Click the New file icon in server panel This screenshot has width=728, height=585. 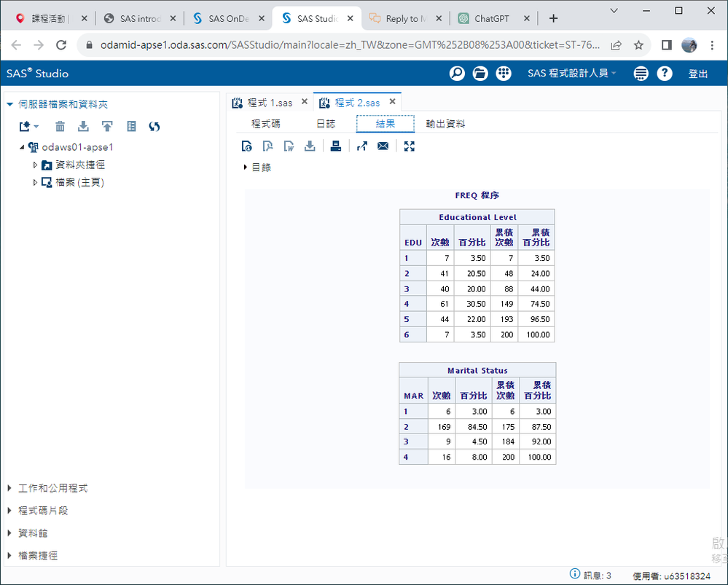click(x=29, y=126)
